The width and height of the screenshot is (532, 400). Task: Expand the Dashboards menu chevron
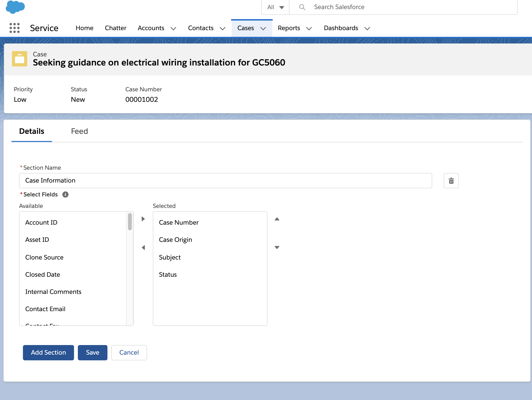coord(367,28)
